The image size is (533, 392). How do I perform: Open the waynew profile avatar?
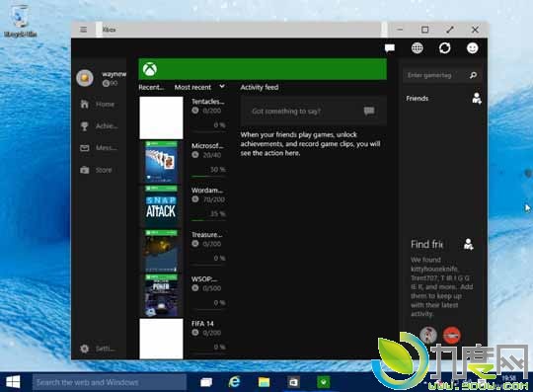pos(85,78)
